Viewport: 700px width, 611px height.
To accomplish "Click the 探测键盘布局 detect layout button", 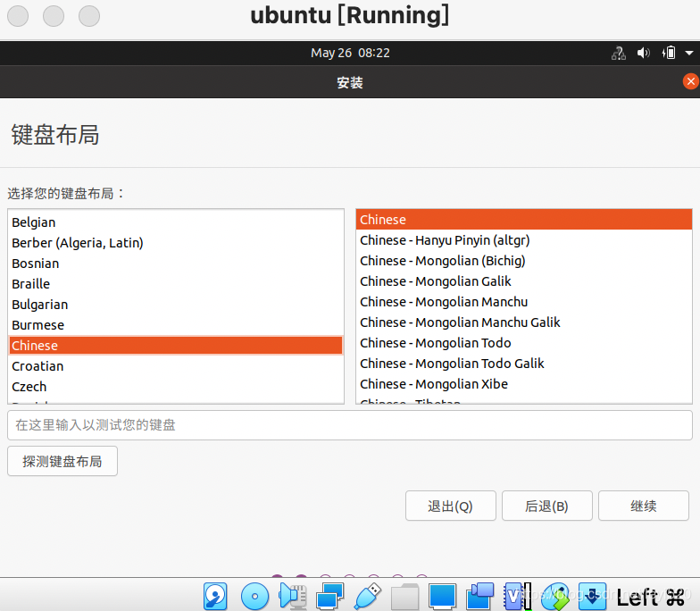I will tap(62, 461).
